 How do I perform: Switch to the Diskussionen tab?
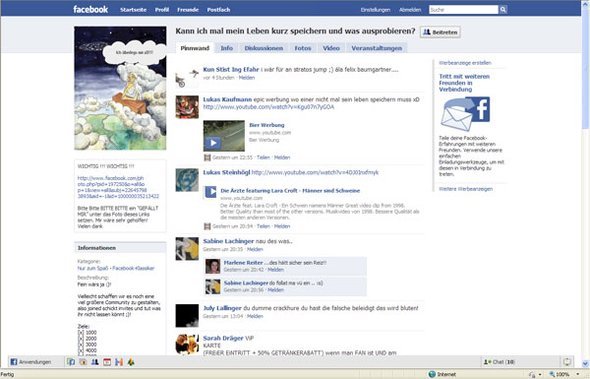click(263, 48)
